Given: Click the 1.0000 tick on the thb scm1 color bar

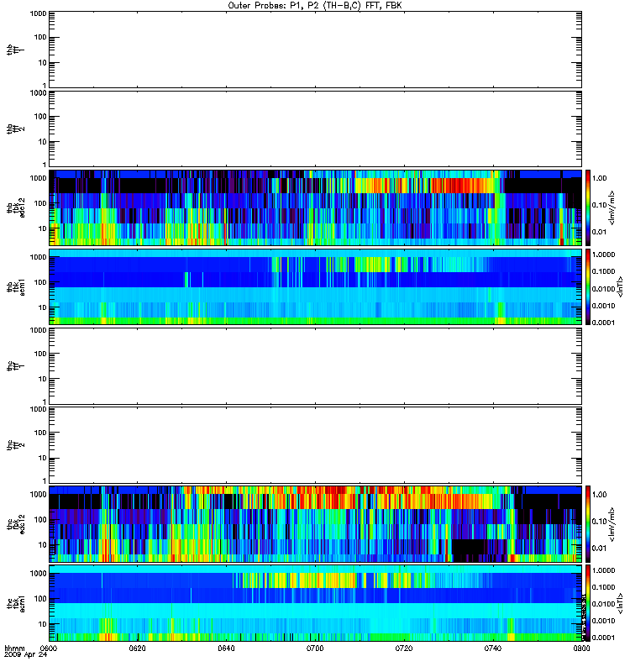Looking at the screenshot, I should [603, 255].
